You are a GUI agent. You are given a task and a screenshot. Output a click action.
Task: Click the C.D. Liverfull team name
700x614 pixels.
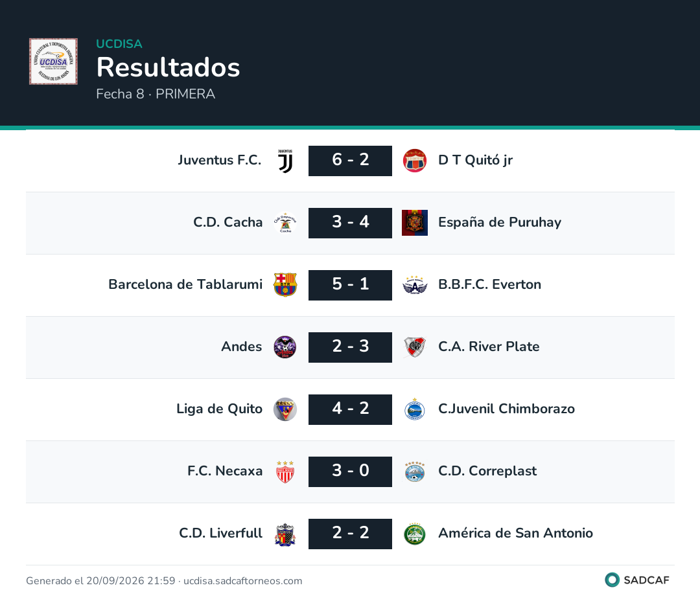(220, 533)
